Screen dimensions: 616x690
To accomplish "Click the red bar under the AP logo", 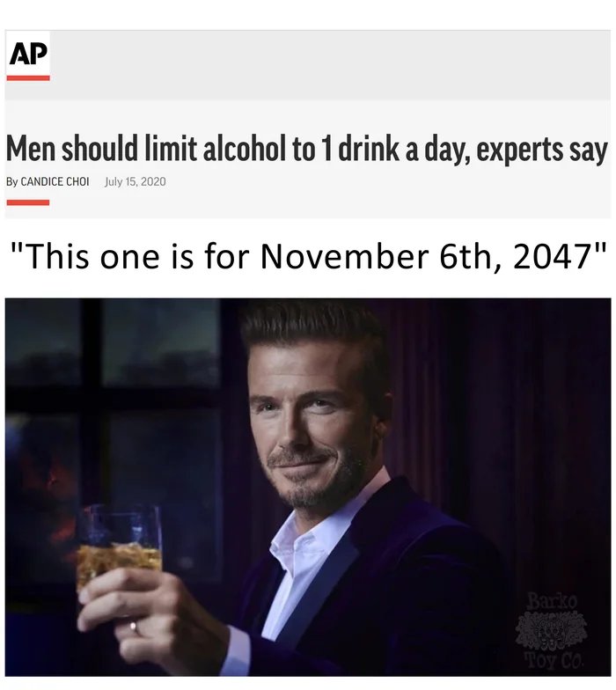I will 28,77.
